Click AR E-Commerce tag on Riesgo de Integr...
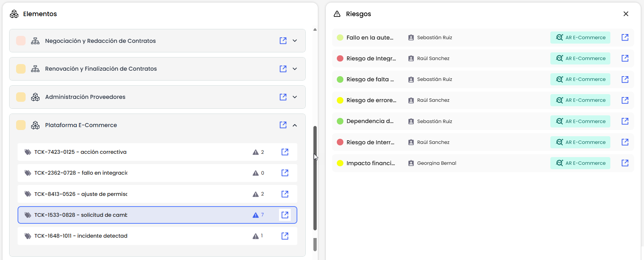 click(580, 58)
